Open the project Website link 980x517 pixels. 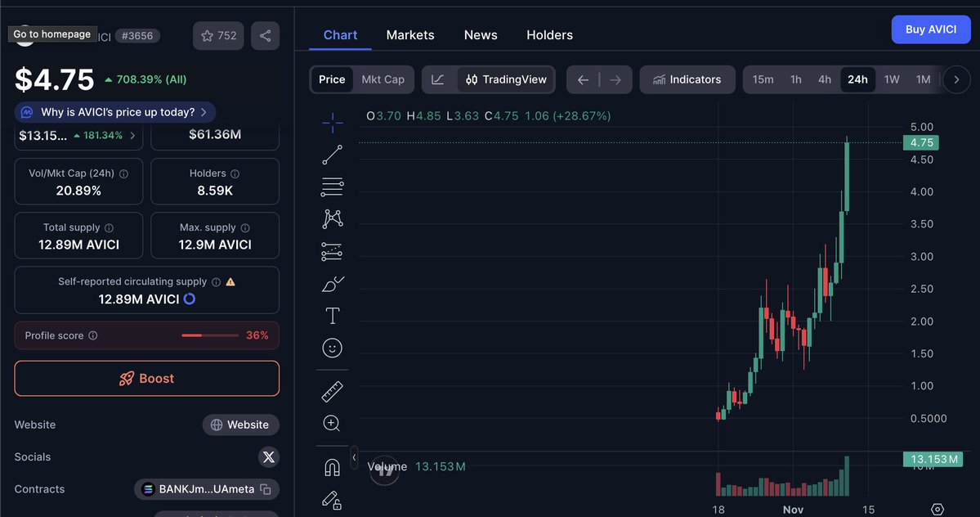coord(240,425)
